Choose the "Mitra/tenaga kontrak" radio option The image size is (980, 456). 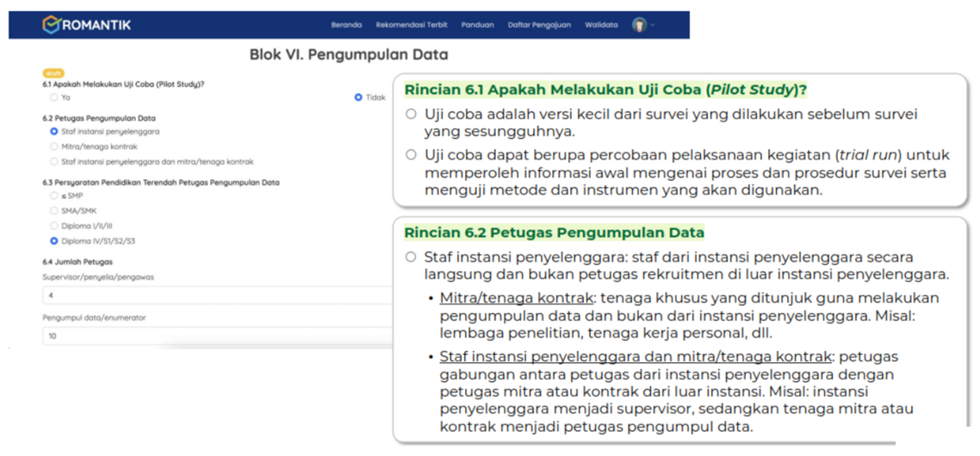[54, 147]
